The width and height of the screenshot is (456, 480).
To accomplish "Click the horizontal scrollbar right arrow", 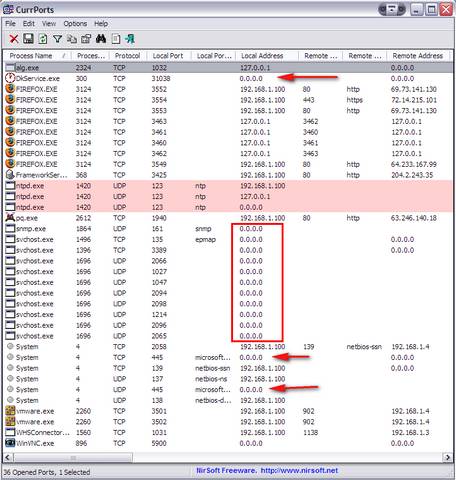I will point(447,457).
